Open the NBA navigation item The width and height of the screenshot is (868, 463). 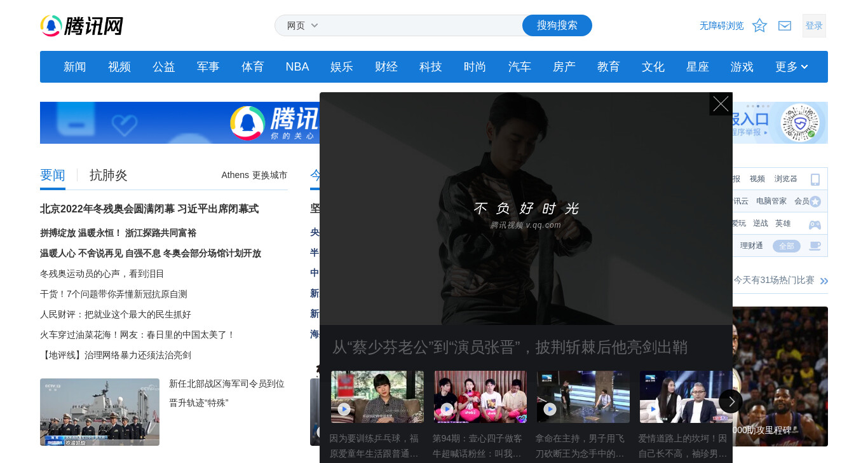(297, 67)
